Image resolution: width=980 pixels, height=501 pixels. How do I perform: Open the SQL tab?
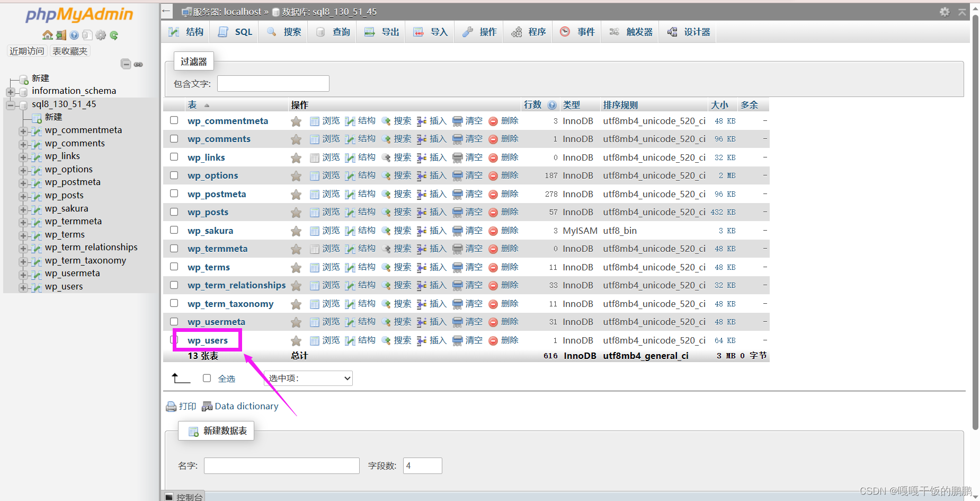click(235, 32)
